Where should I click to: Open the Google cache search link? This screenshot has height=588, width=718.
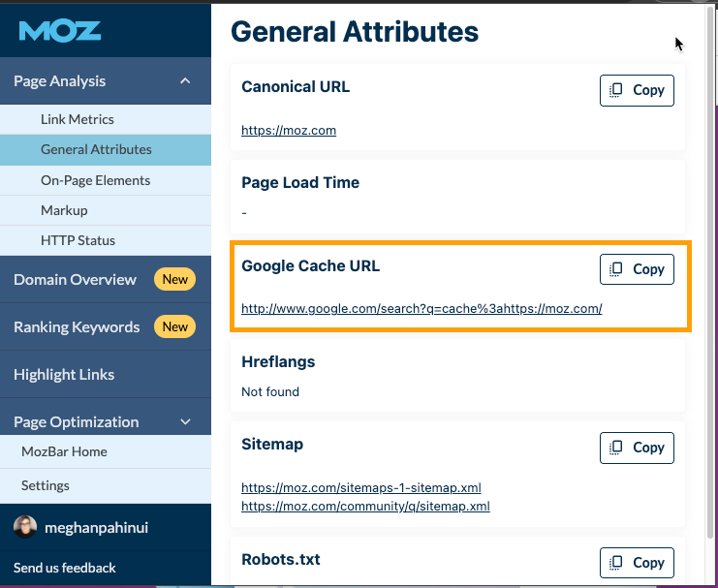(421, 309)
